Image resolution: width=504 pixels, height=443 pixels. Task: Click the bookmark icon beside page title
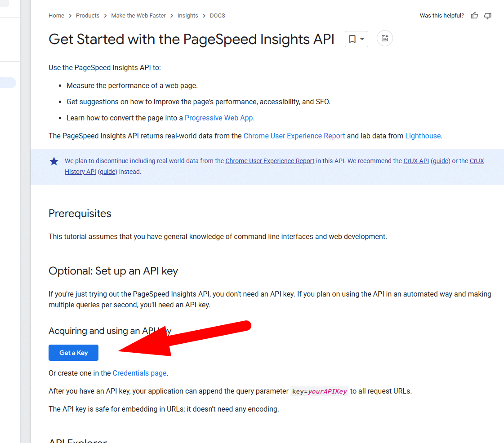pos(352,39)
